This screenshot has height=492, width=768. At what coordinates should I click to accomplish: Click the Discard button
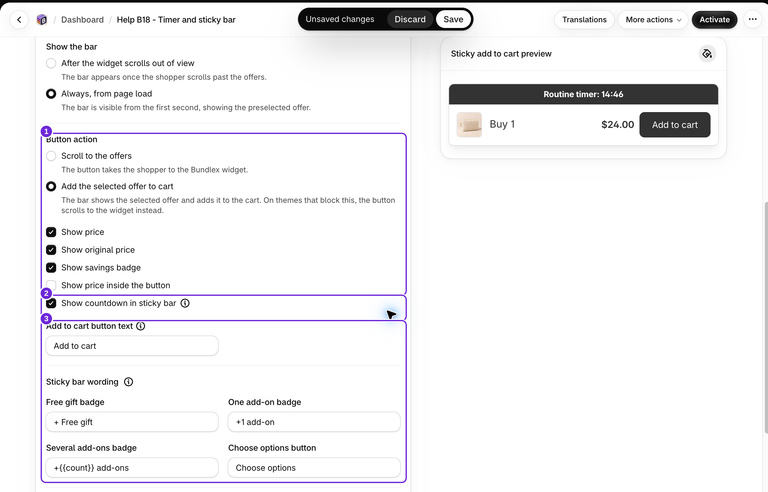pyautogui.click(x=410, y=19)
